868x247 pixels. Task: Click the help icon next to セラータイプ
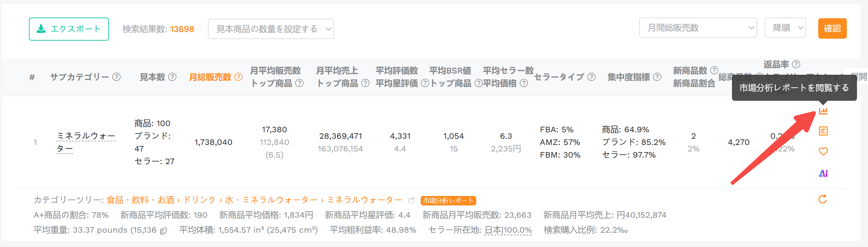591,77
